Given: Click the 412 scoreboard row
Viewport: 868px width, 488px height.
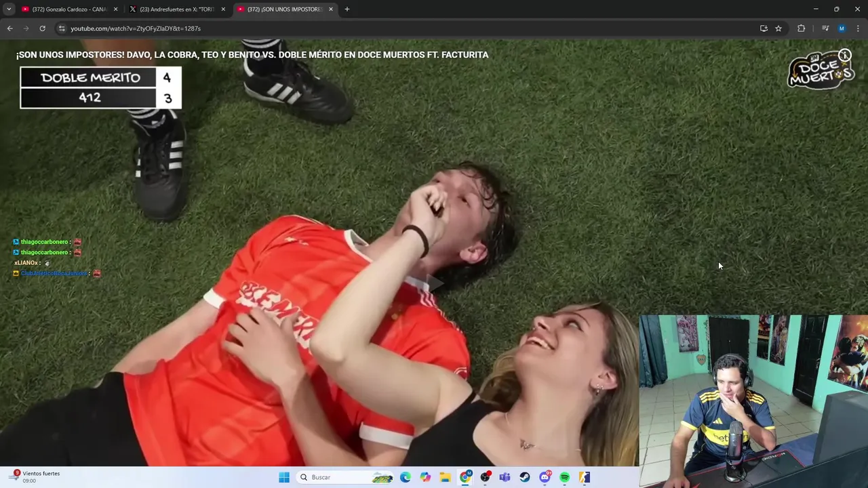Looking at the screenshot, I should click(100, 98).
